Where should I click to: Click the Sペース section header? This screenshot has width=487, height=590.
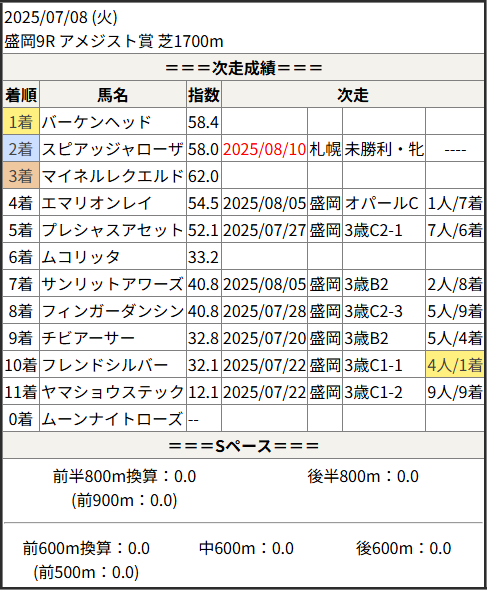[x=243, y=446]
